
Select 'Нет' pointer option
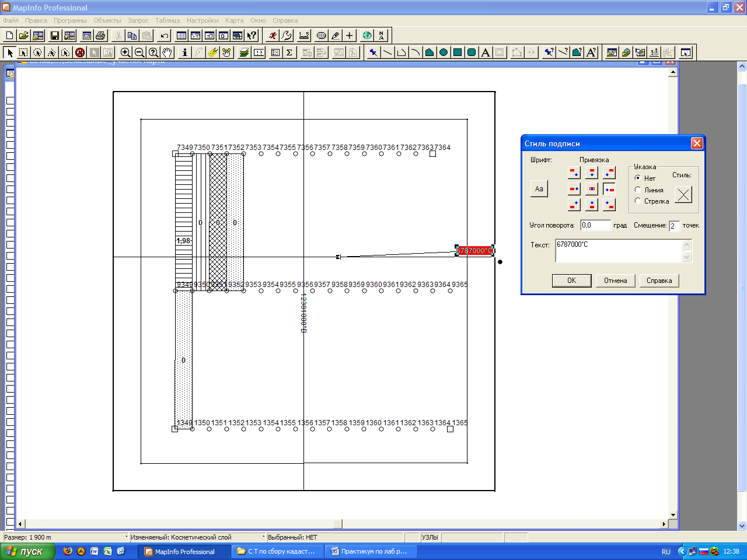coord(645,178)
